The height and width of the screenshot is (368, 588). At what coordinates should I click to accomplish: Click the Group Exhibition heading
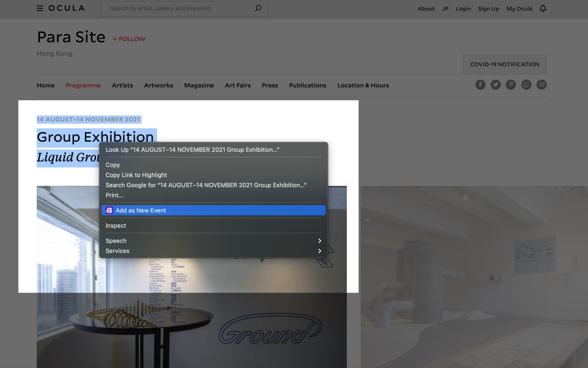coord(95,137)
